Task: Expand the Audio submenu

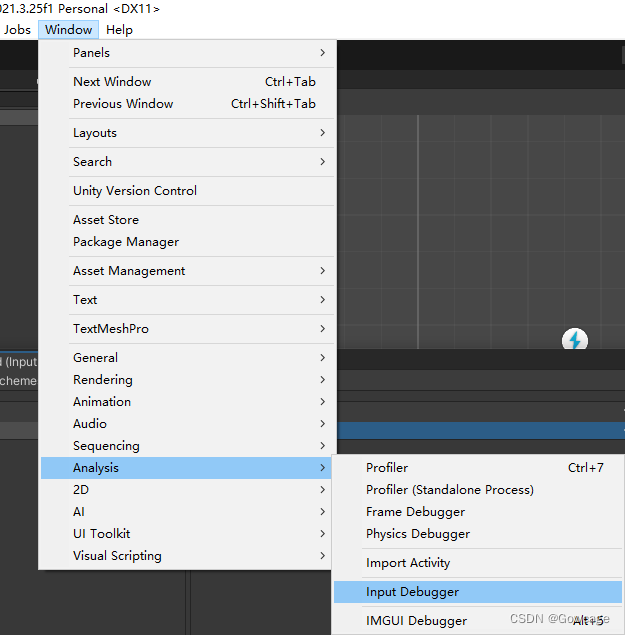Action: [188, 424]
